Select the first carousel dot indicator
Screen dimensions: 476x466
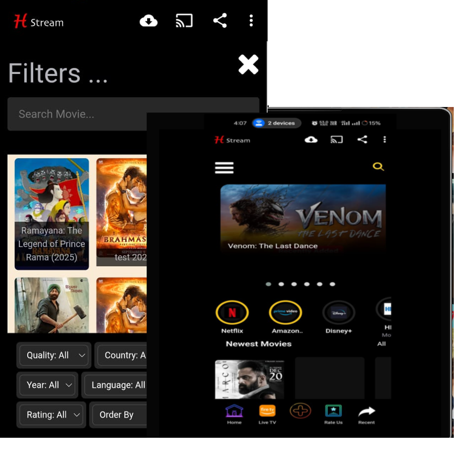tap(268, 284)
